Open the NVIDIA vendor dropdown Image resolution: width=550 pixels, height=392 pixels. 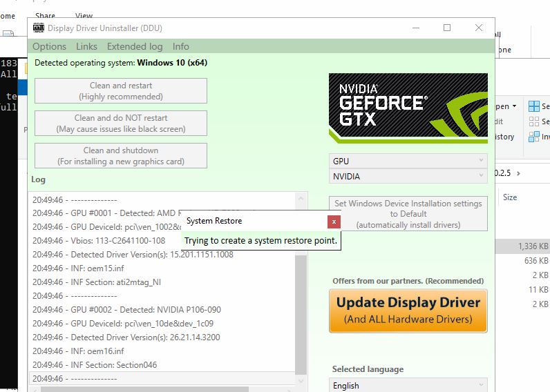408,176
